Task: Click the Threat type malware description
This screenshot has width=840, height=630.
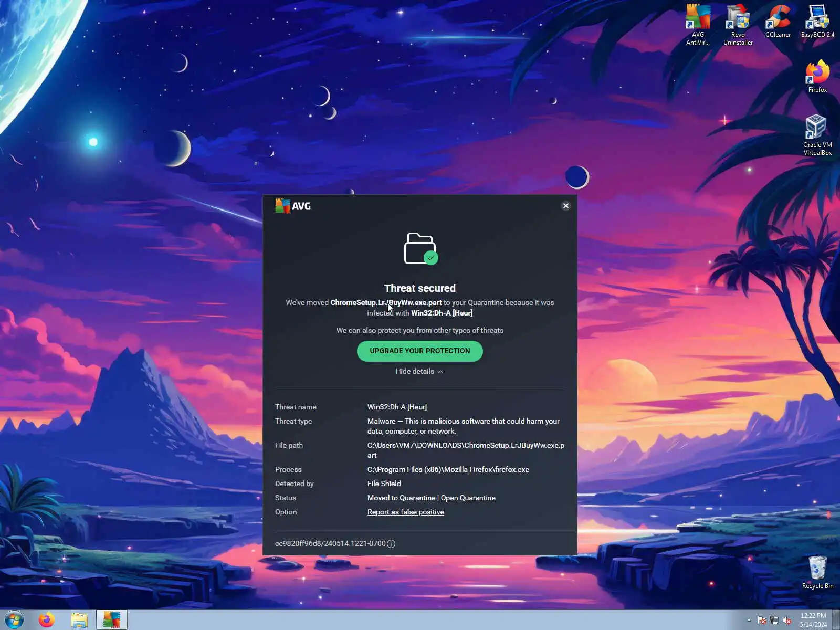Action: (464, 426)
